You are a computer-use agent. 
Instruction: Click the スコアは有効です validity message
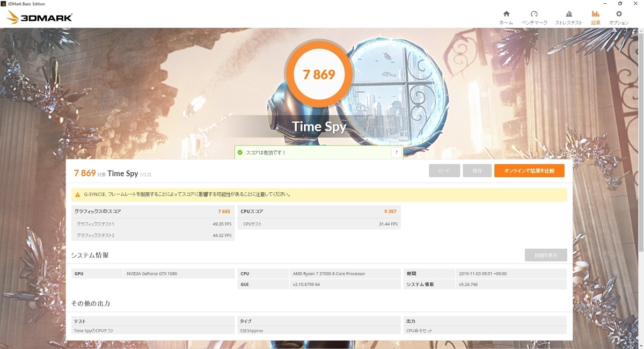click(266, 153)
